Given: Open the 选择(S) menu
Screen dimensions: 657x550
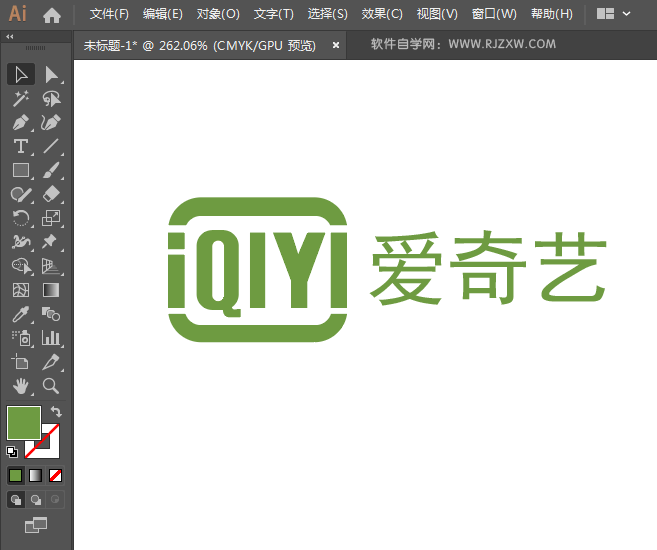Looking at the screenshot, I should (328, 14).
